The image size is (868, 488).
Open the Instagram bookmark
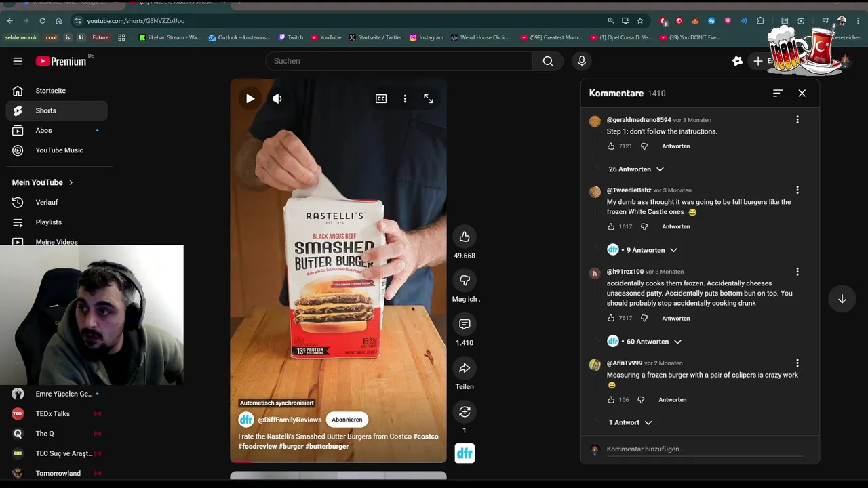pos(427,38)
